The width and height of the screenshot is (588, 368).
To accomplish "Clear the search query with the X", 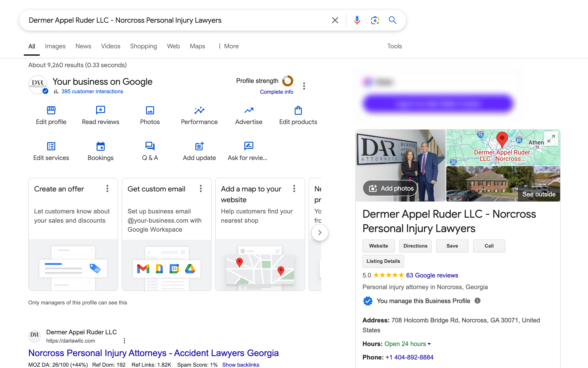I will tap(335, 20).
